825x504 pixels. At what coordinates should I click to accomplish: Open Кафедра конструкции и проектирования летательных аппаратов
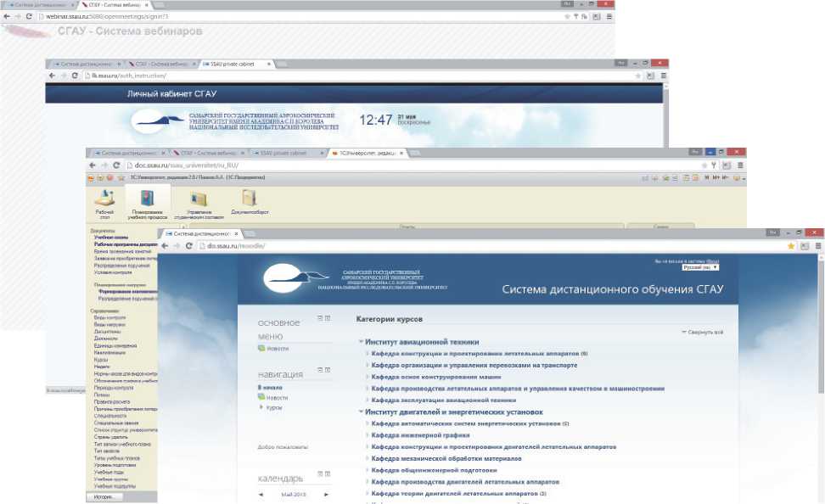(475, 354)
